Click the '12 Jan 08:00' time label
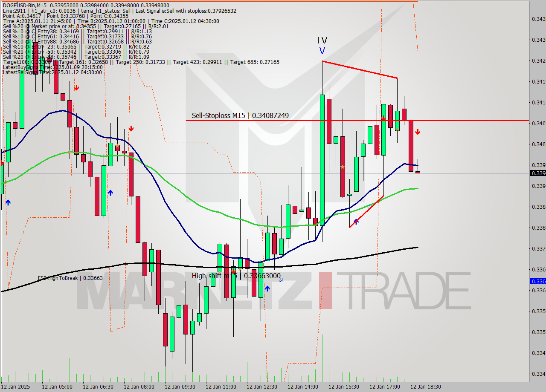Viewport: 546px width, 392px height. pos(139,387)
